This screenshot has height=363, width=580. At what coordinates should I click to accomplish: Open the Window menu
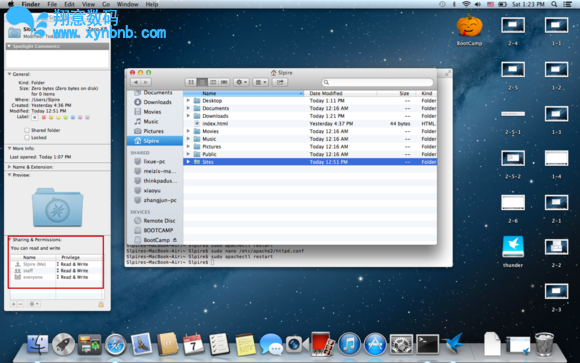(x=128, y=4)
